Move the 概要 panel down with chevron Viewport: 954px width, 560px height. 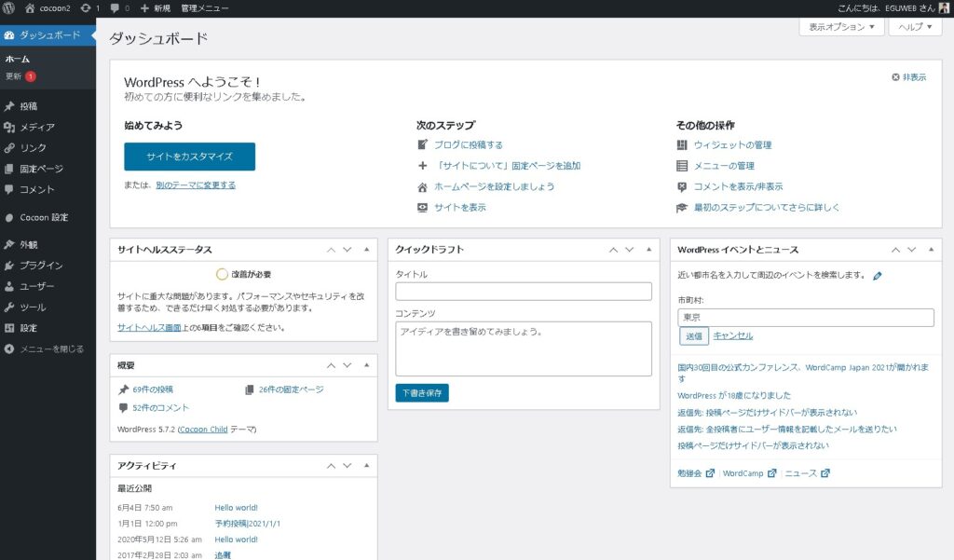pos(348,365)
